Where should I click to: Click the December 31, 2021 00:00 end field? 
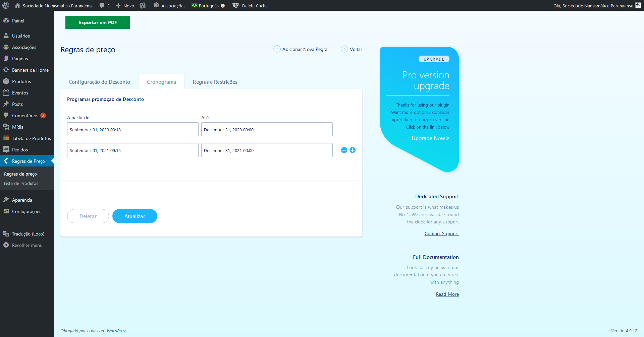(x=267, y=150)
